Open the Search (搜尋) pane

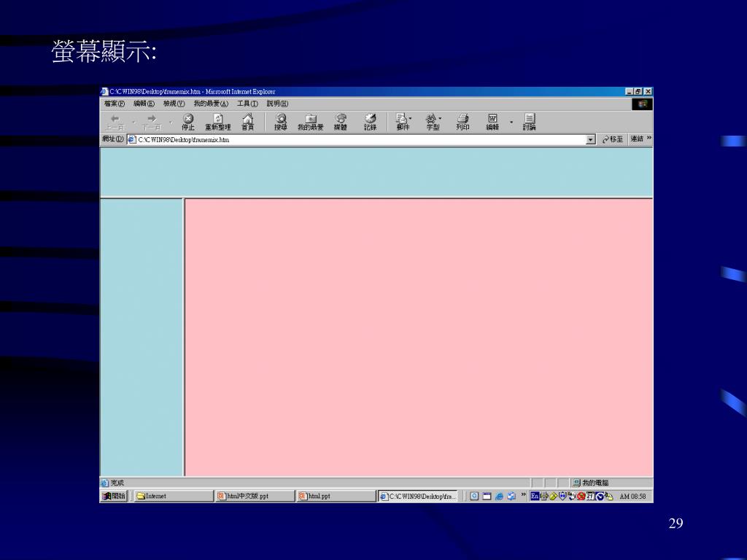tap(281, 122)
